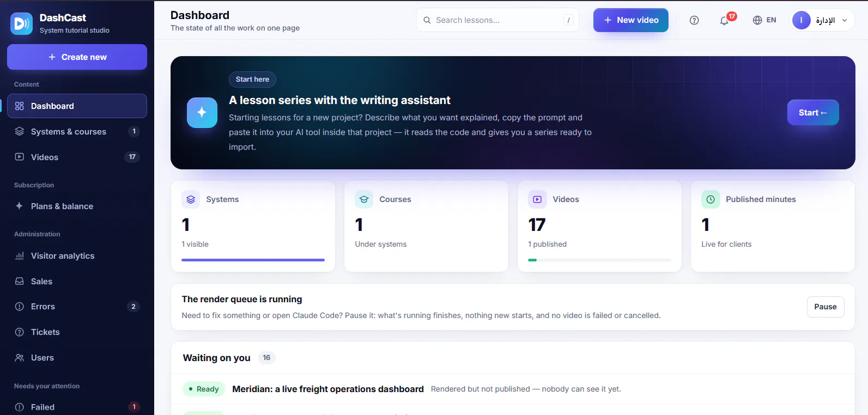This screenshot has height=415, width=868.
Task: Click the globe language icon
Action: point(757,20)
